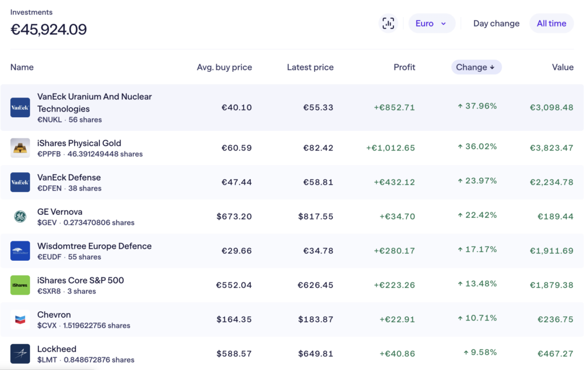Image resolution: width=588 pixels, height=370 pixels.
Task: Open the GE Vernova holding name
Action: coord(60,212)
